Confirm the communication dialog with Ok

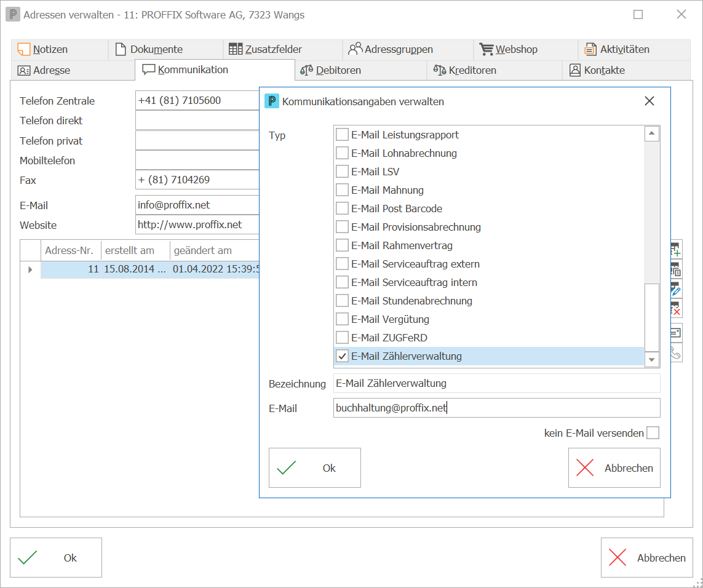[315, 468]
